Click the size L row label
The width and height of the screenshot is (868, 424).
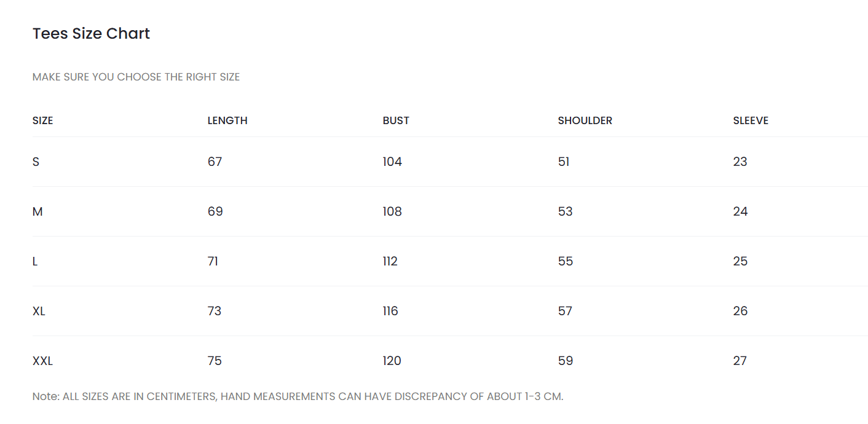[35, 261]
